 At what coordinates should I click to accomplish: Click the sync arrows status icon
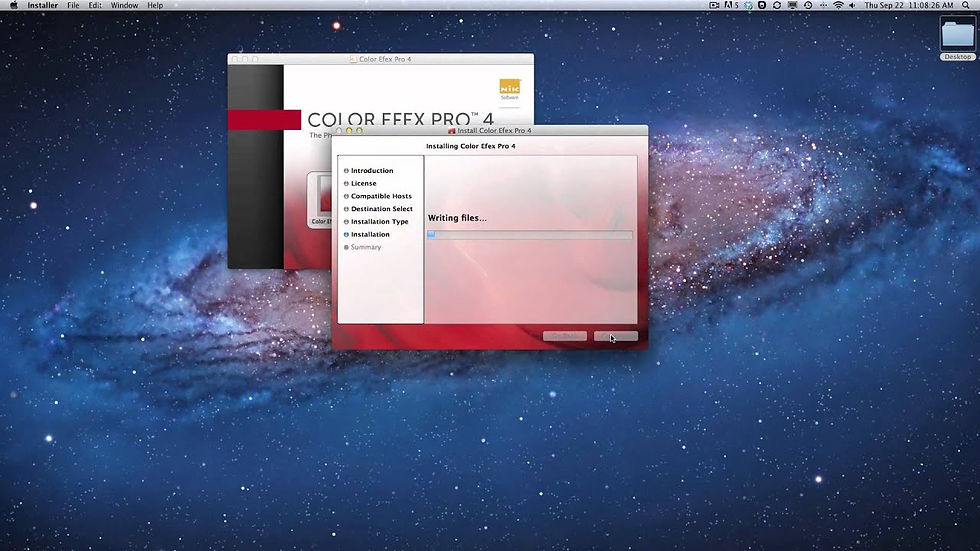777,5
